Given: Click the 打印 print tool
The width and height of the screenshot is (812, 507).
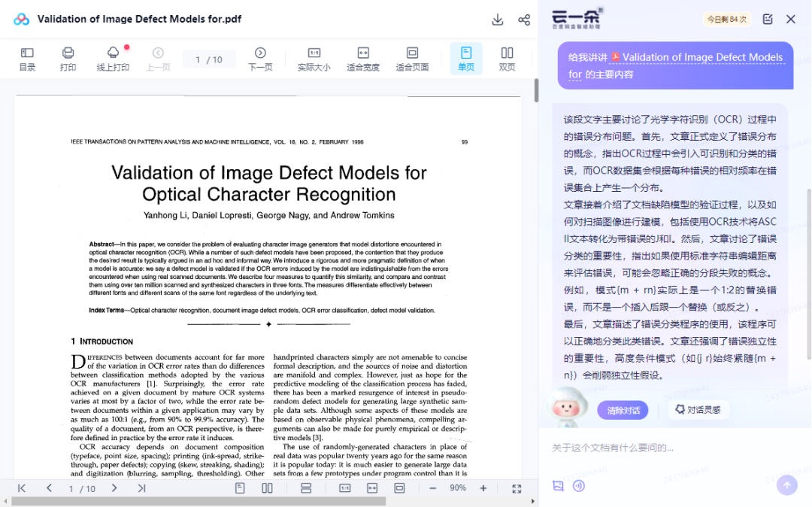Looking at the screenshot, I should pyautogui.click(x=68, y=59).
